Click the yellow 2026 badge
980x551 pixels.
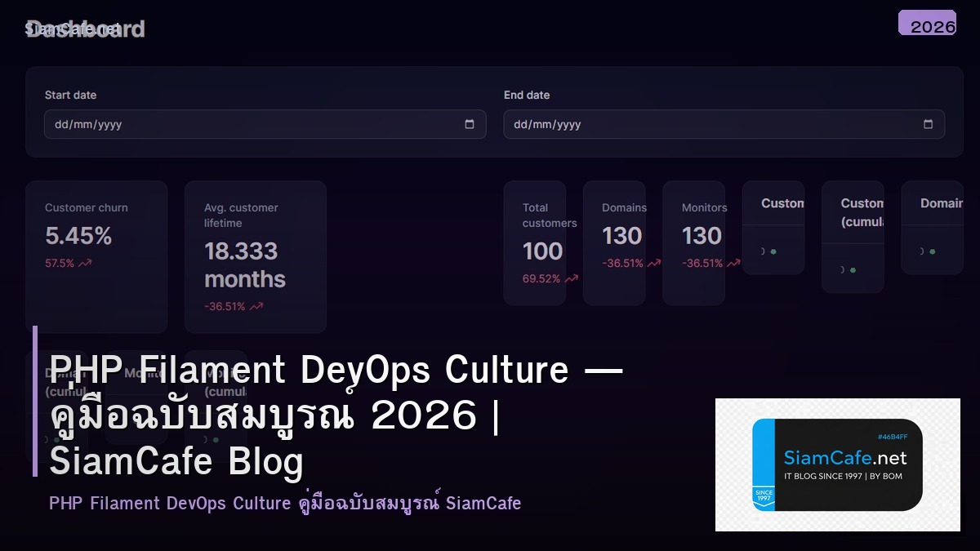click(928, 24)
